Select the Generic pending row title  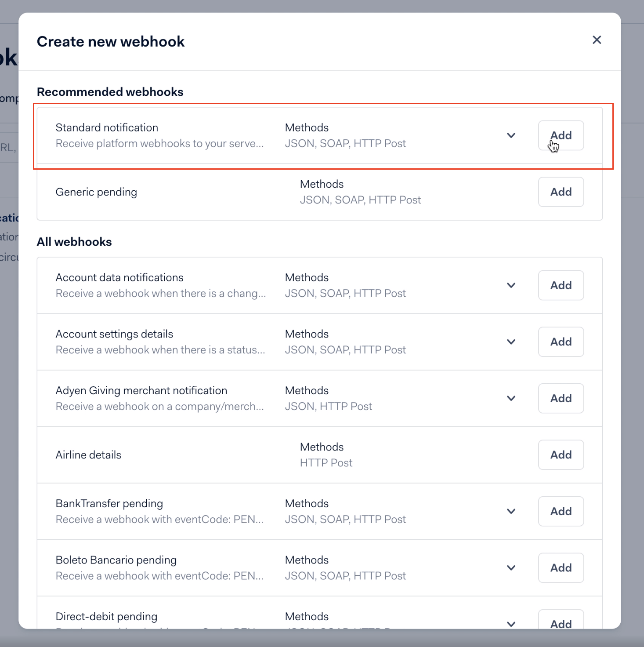pos(96,192)
